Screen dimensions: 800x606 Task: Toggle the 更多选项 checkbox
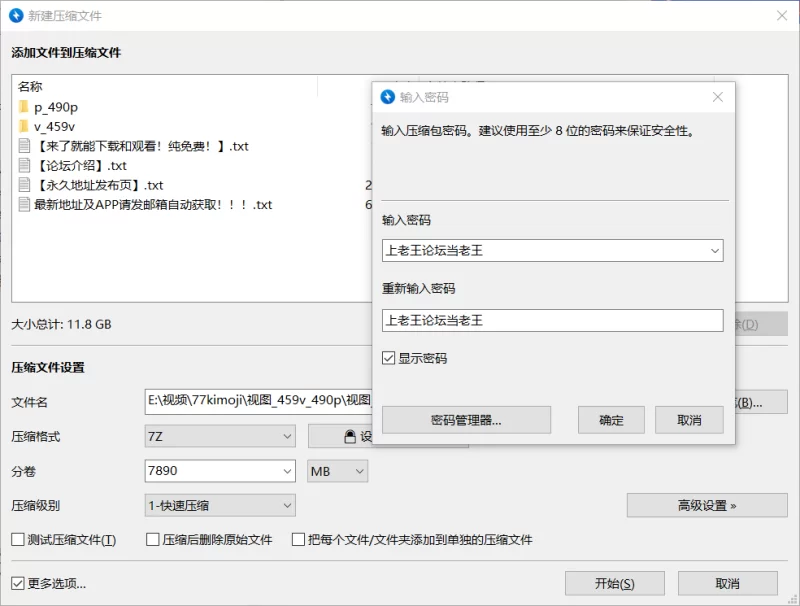[18, 583]
